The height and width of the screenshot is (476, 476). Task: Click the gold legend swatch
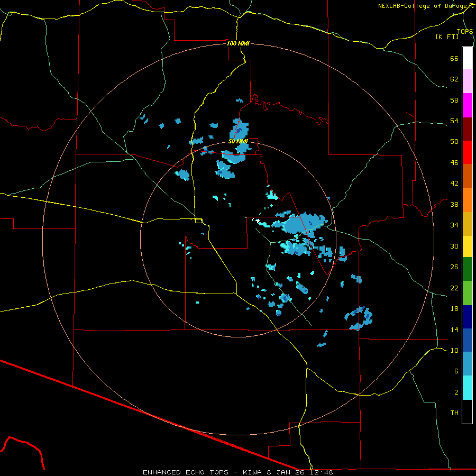click(x=467, y=224)
